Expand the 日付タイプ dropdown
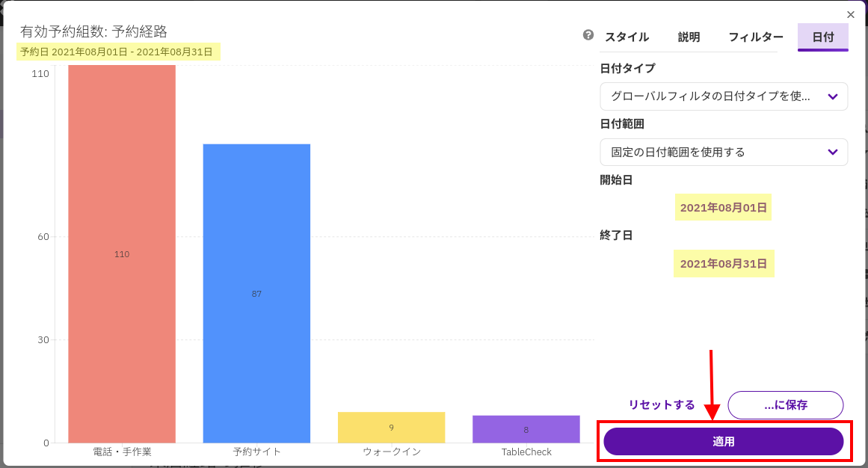 click(723, 96)
